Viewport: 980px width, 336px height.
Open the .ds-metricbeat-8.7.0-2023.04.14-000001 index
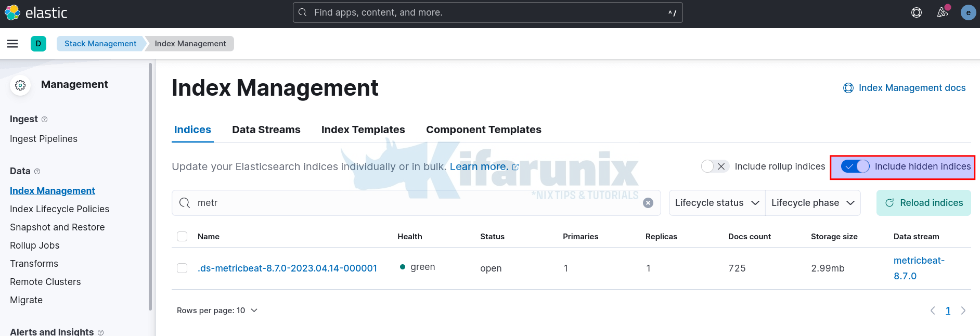[x=287, y=268]
